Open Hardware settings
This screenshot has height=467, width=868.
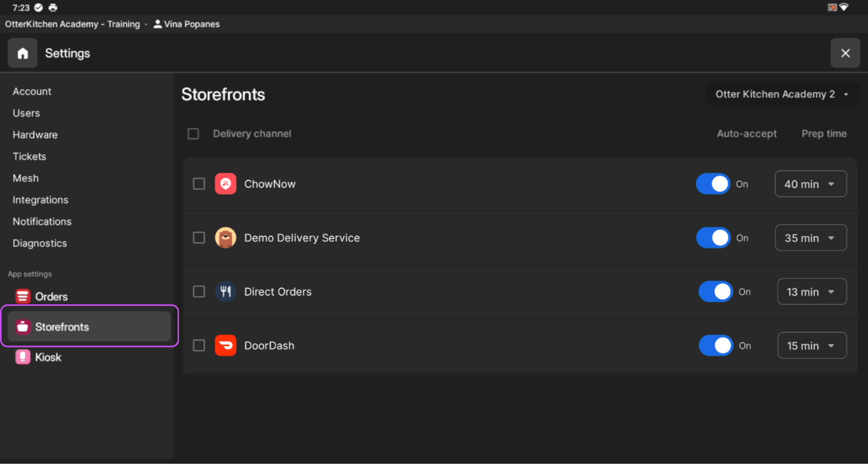(35, 135)
